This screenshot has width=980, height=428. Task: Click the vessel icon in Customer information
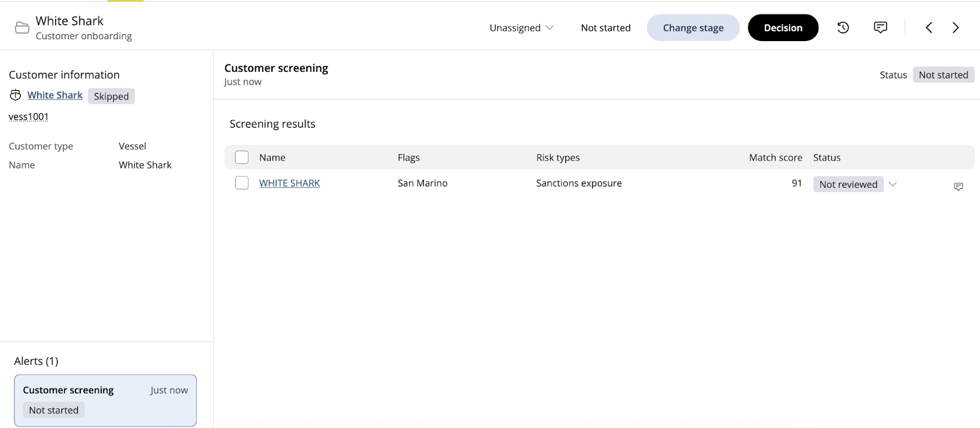click(15, 95)
